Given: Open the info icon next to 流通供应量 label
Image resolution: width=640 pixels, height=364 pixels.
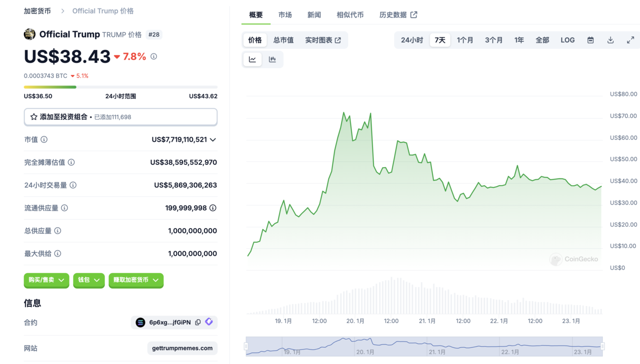Looking at the screenshot, I should [64, 208].
